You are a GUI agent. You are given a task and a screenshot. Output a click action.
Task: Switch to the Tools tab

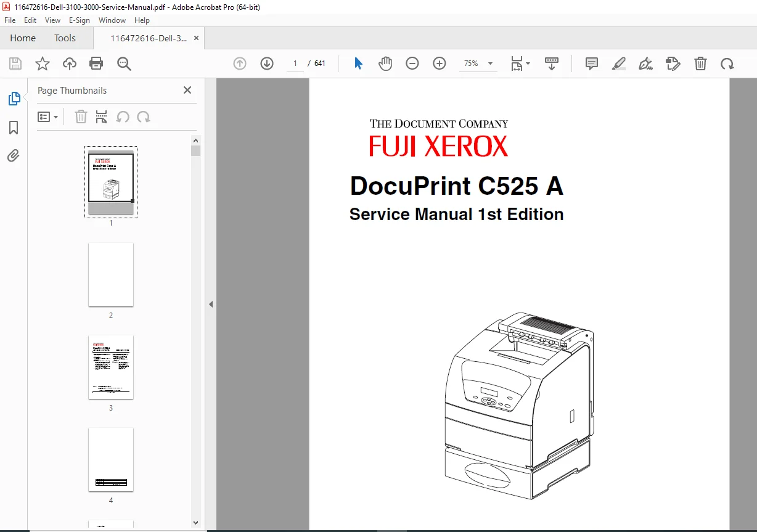pos(65,38)
